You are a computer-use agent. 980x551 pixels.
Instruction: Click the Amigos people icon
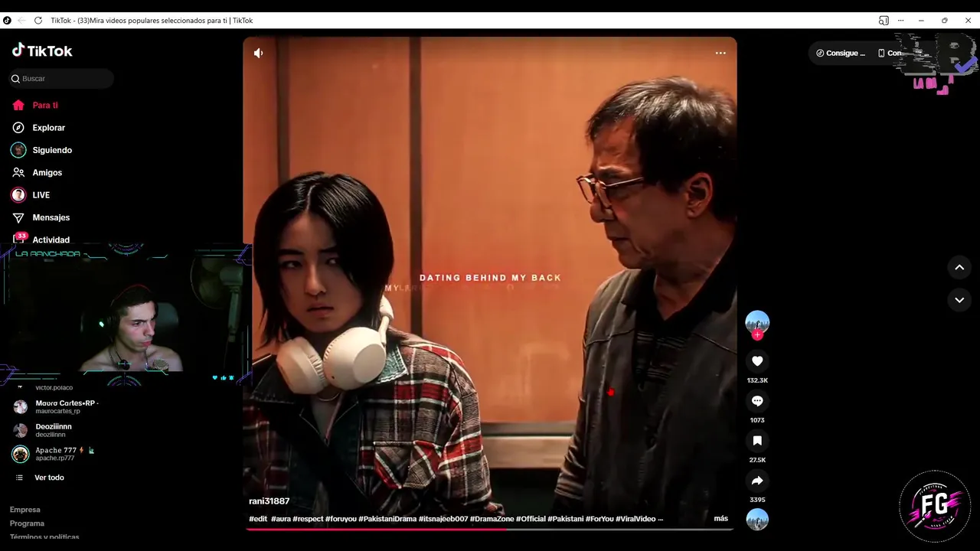coord(18,173)
